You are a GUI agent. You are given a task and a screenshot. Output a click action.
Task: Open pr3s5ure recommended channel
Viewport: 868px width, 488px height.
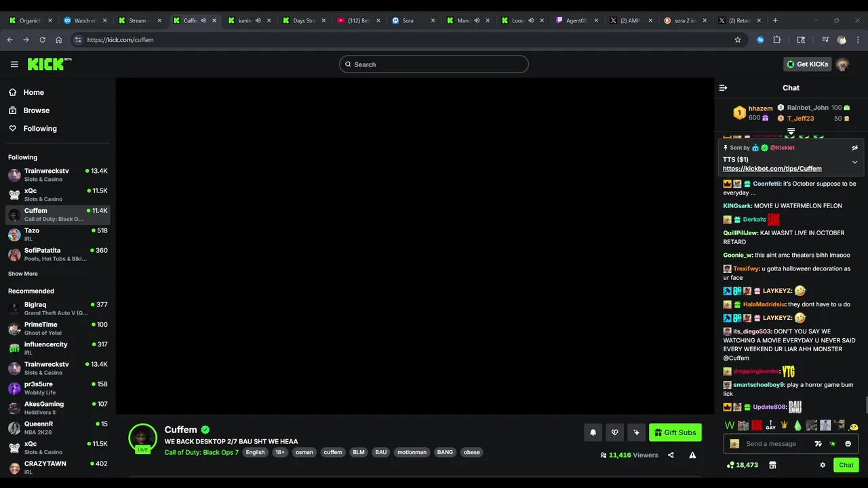point(58,388)
